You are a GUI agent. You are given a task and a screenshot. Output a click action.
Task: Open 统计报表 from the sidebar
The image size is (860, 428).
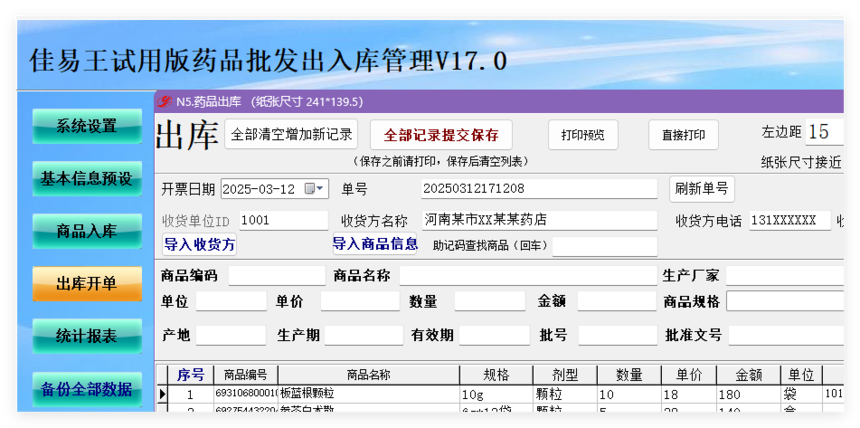click(x=87, y=336)
